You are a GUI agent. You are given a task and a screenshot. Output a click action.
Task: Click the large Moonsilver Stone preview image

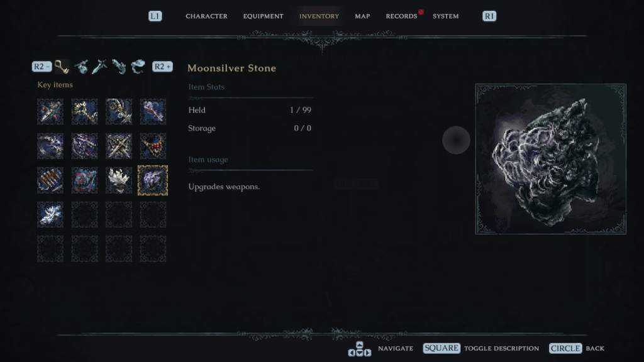pyautogui.click(x=551, y=159)
